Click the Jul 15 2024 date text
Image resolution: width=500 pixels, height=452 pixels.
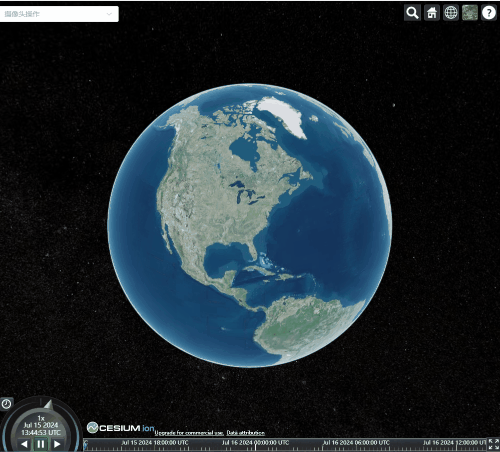pos(41,425)
